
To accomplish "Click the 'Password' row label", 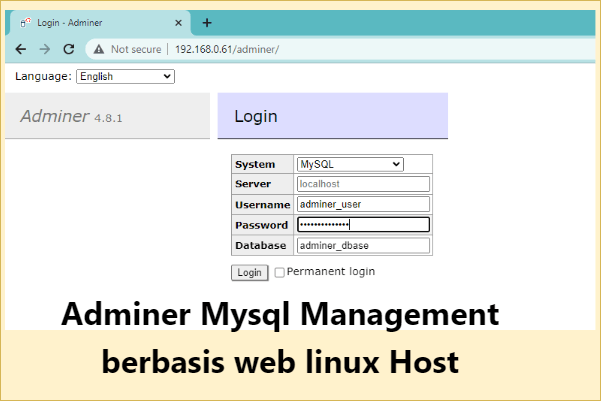I will click(261, 225).
